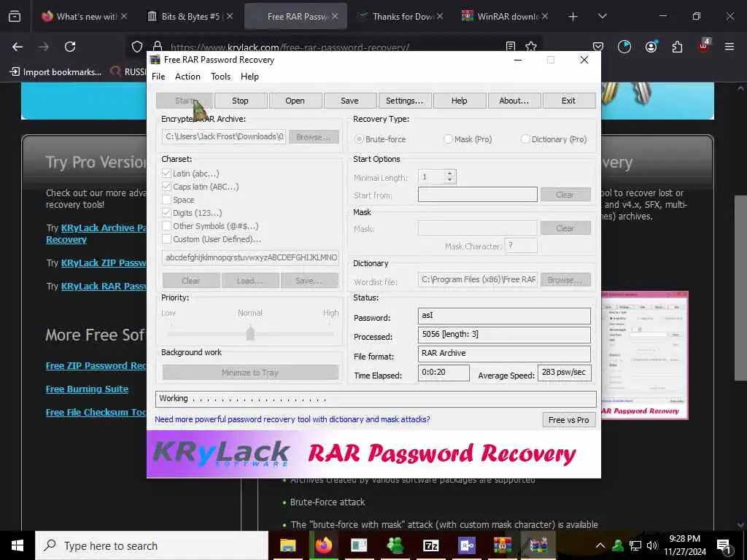
Task: Open Firefox from the taskbar
Action: pos(323,545)
